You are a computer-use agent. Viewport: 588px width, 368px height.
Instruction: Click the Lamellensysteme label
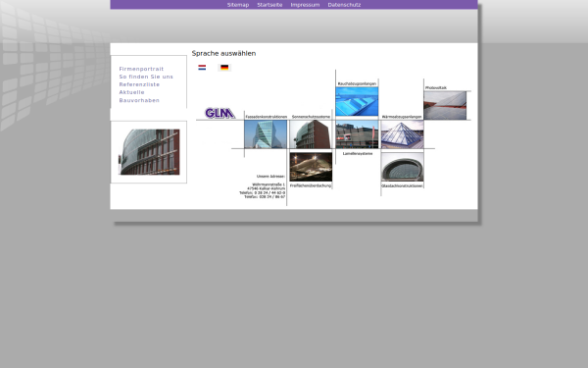click(358, 154)
